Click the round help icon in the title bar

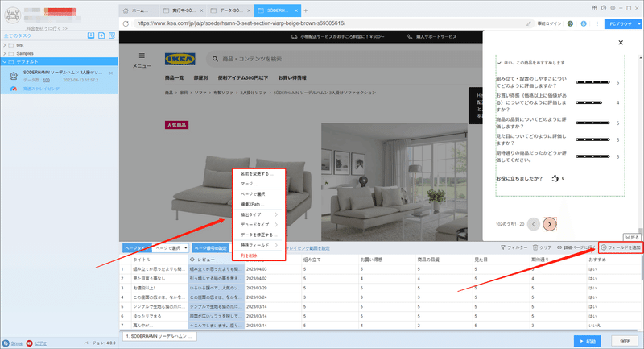click(603, 8)
